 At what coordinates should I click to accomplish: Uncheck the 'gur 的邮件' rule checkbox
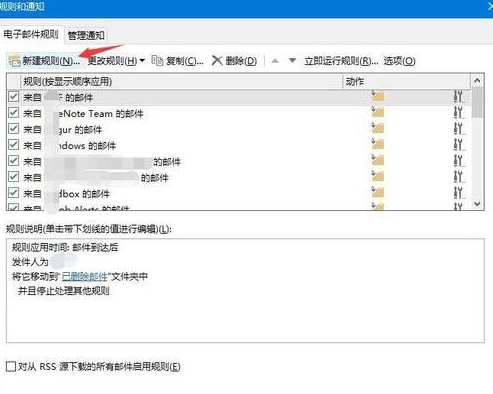(13, 129)
